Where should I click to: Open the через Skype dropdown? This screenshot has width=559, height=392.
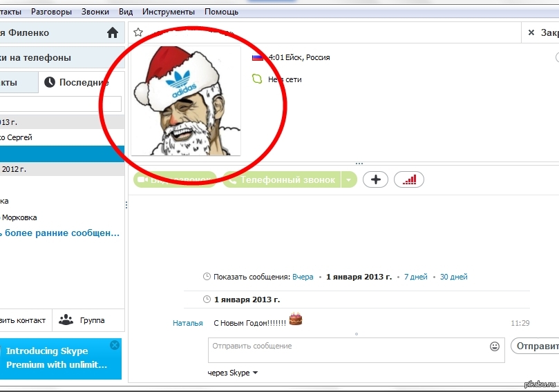click(x=233, y=373)
